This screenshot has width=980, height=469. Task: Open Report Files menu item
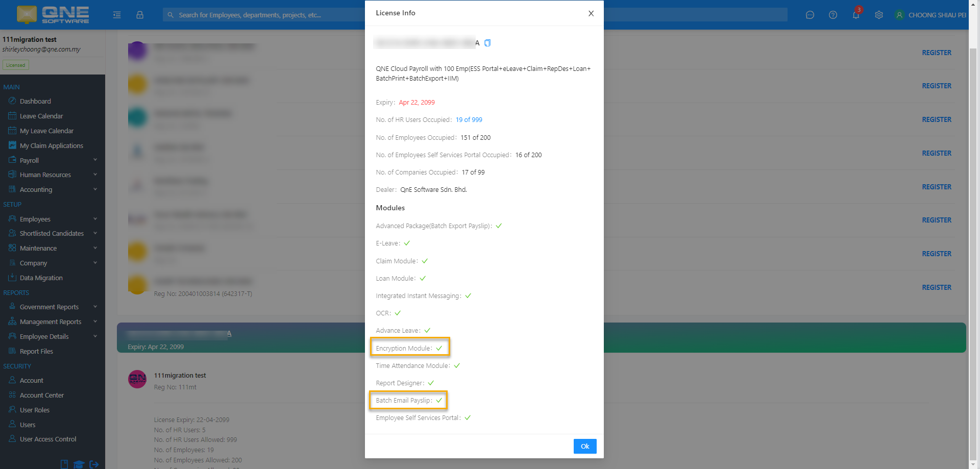click(x=36, y=351)
